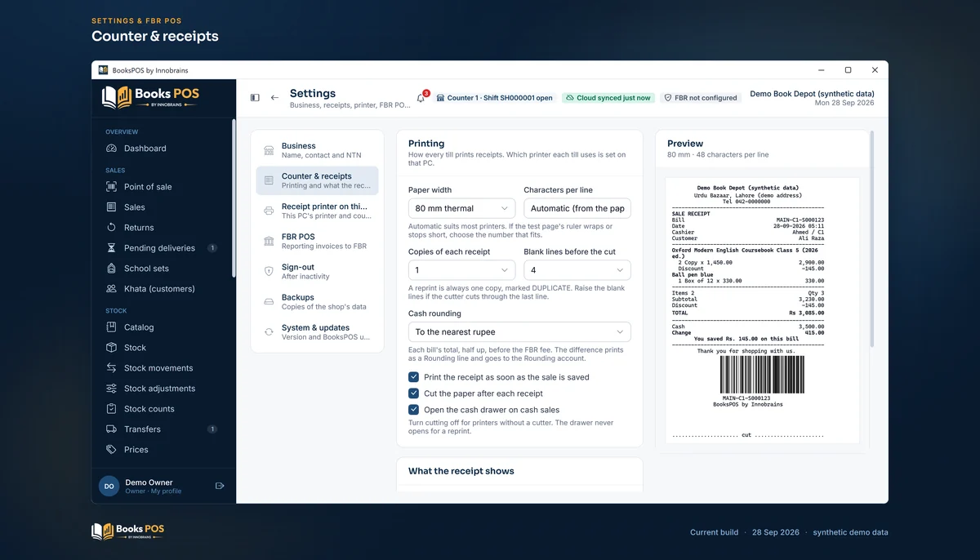980x560 pixels.
Task: Click the receipt preview image
Action: point(762,311)
